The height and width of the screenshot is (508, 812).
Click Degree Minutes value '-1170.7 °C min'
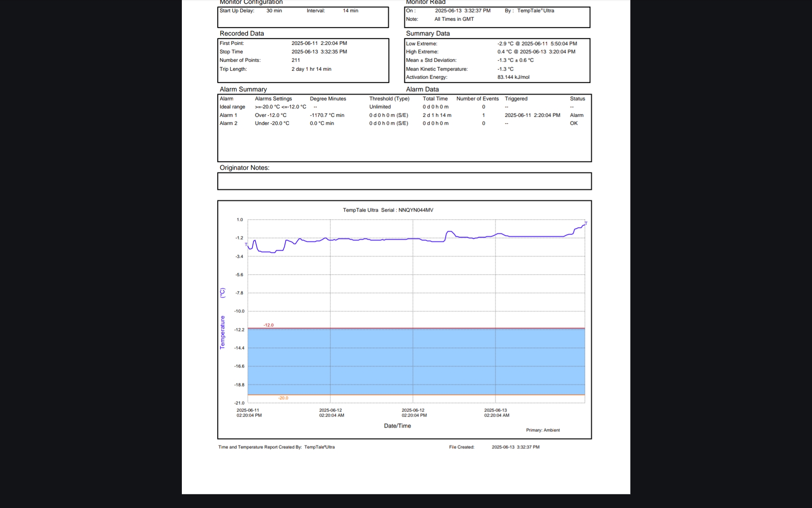coord(327,115)
